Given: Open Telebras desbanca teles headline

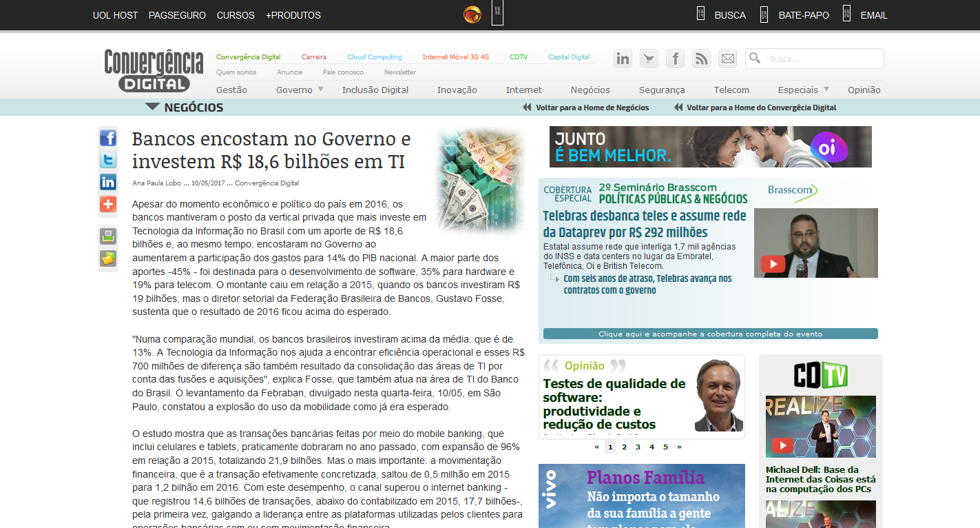Looking at the screenshot, I should tap(645, 224).
